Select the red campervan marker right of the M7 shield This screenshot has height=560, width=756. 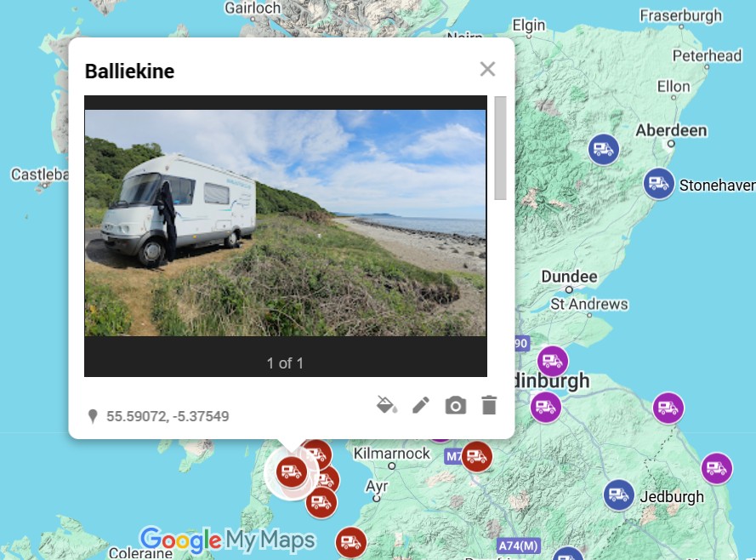point(477,456)
